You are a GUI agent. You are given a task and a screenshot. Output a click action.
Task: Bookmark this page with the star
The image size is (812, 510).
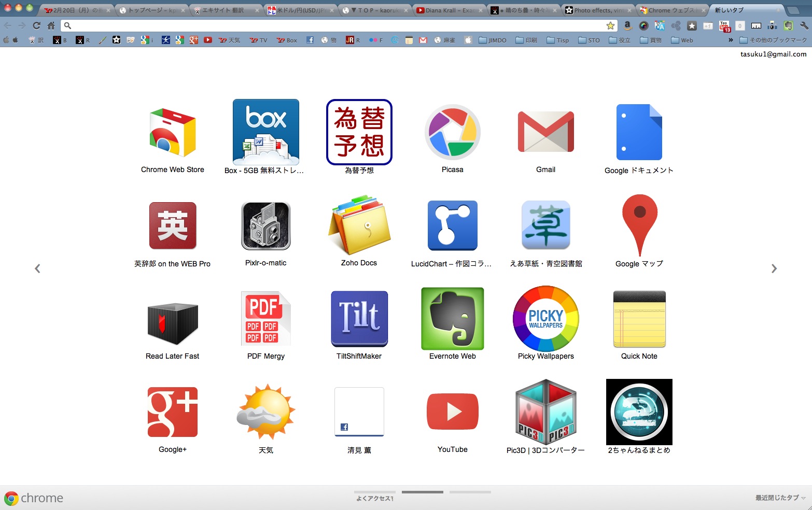click(x=611, y=25)
